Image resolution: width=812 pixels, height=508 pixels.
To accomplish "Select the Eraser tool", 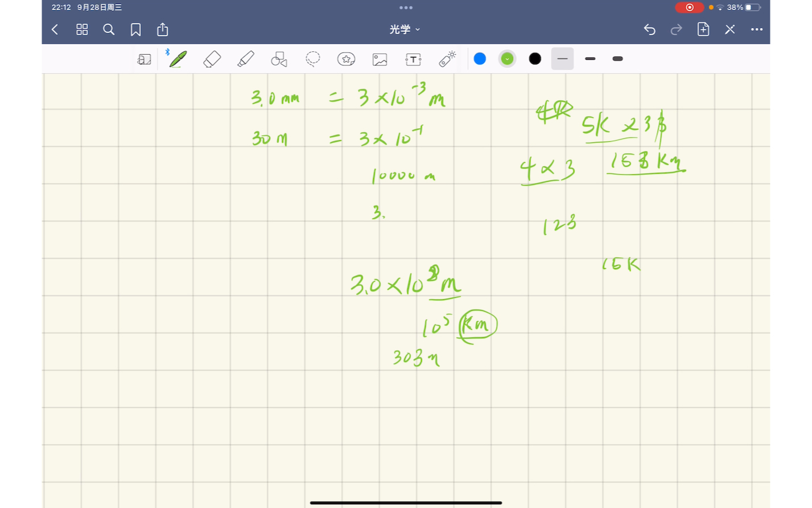I will [212, 59].
